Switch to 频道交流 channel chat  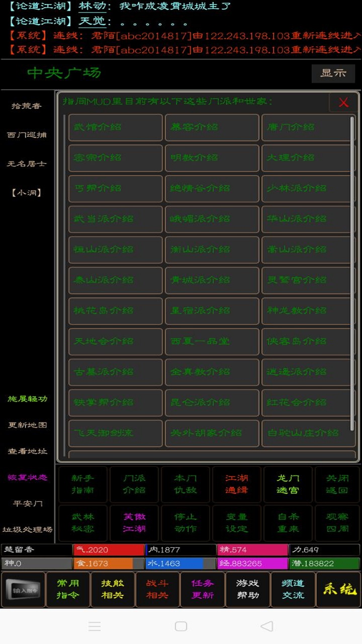coord(293,590)
